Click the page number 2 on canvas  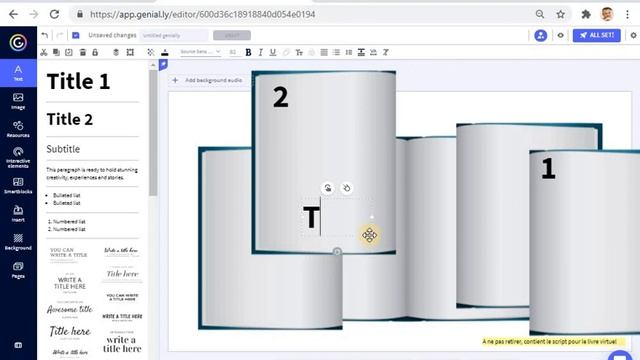[280, 98]
